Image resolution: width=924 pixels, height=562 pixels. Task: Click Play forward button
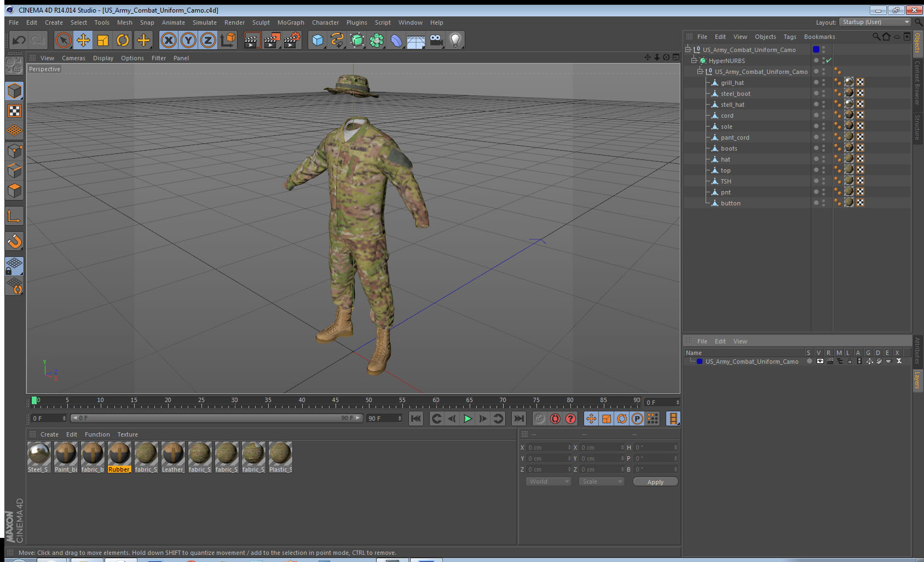[x=467, y=418]
